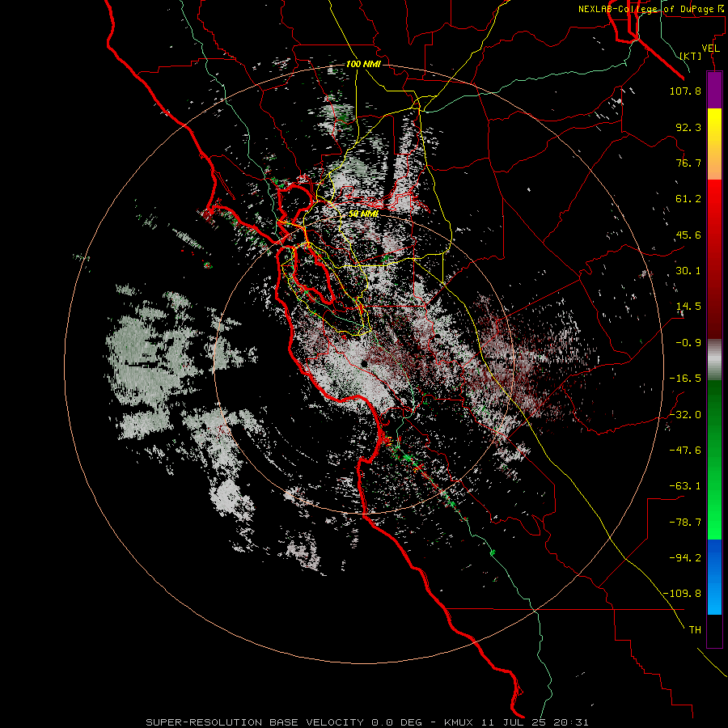Screen dimensions: 728x728
Task: Click the 45.6 legend value
Action: [x=688, y=235]
